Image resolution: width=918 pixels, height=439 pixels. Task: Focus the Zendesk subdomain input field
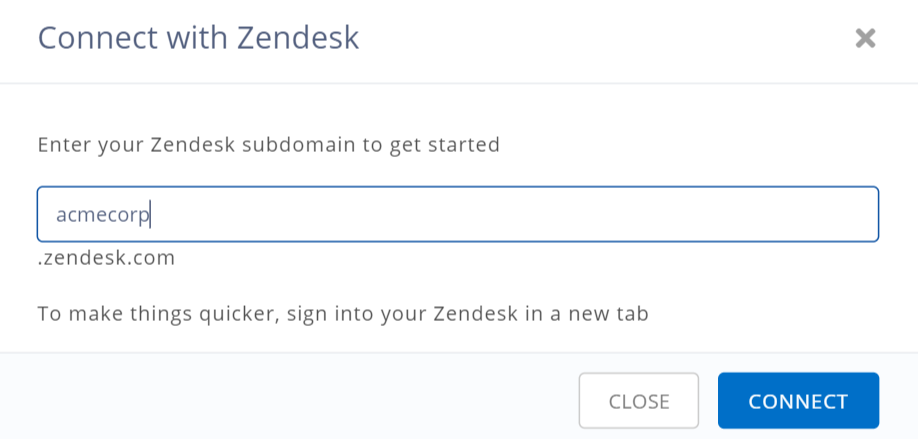457,214
